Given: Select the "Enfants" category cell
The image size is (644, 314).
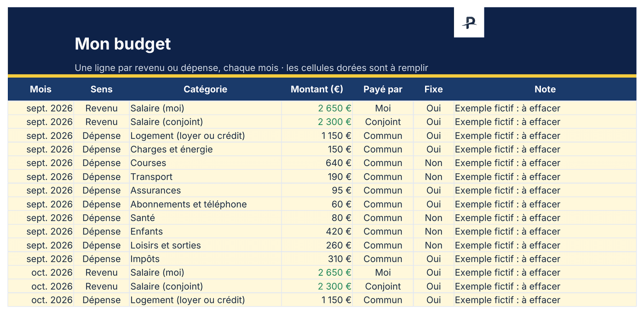Looking at the screenshot, I should 206,232.
